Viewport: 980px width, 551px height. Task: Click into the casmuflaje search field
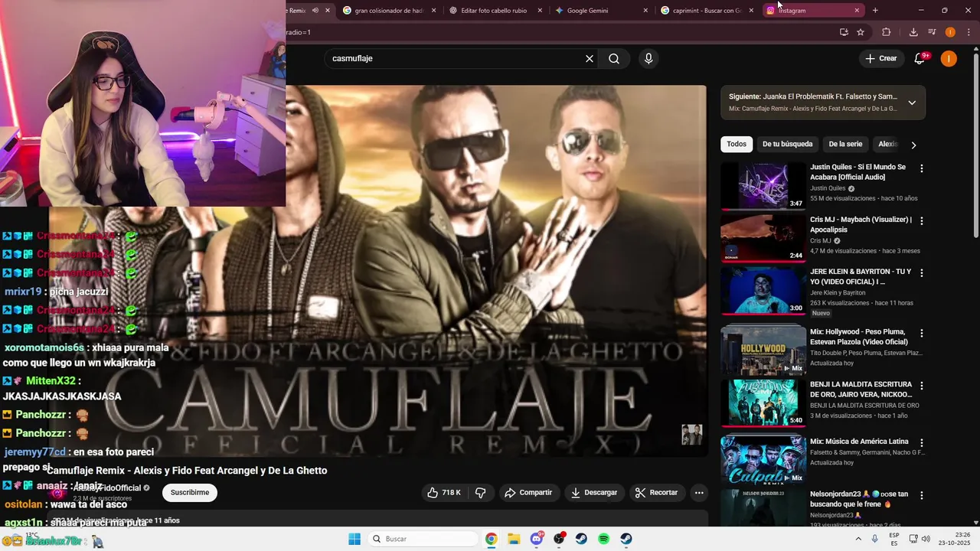[x=456, y=58]
